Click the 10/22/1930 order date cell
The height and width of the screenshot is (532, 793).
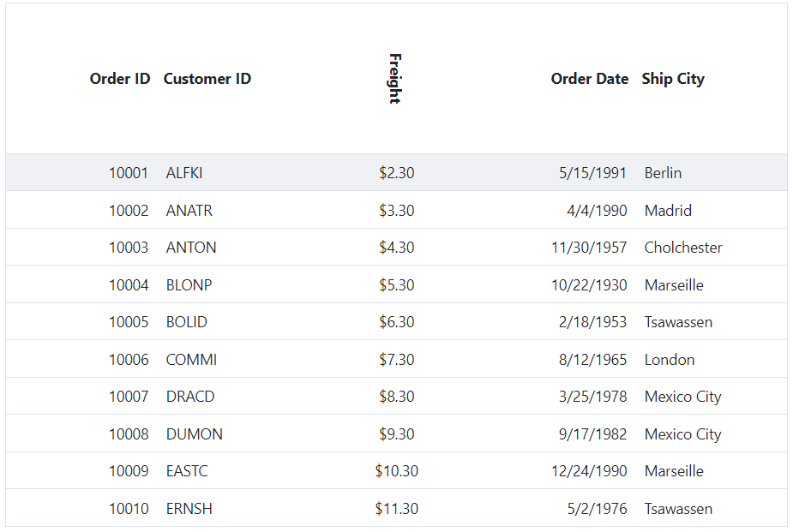[589, 285]
